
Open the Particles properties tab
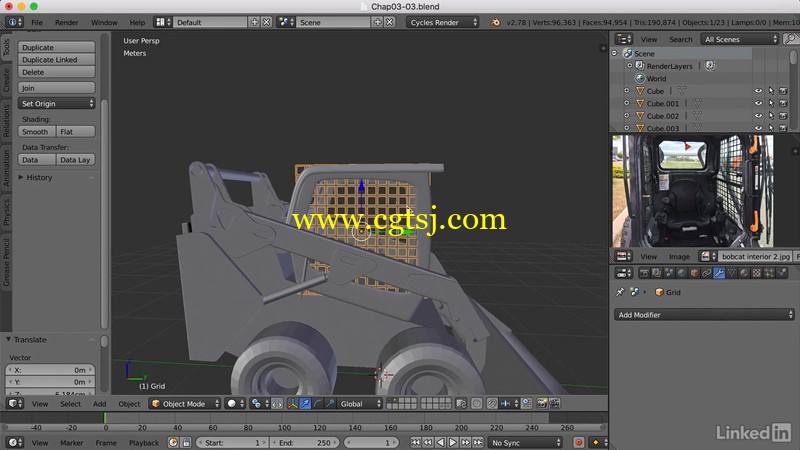(x=769, y=273)
